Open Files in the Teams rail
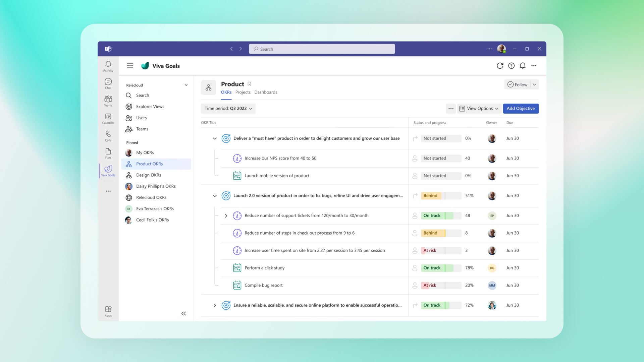This screenshot has width=644, height=362. pos(108,153)
